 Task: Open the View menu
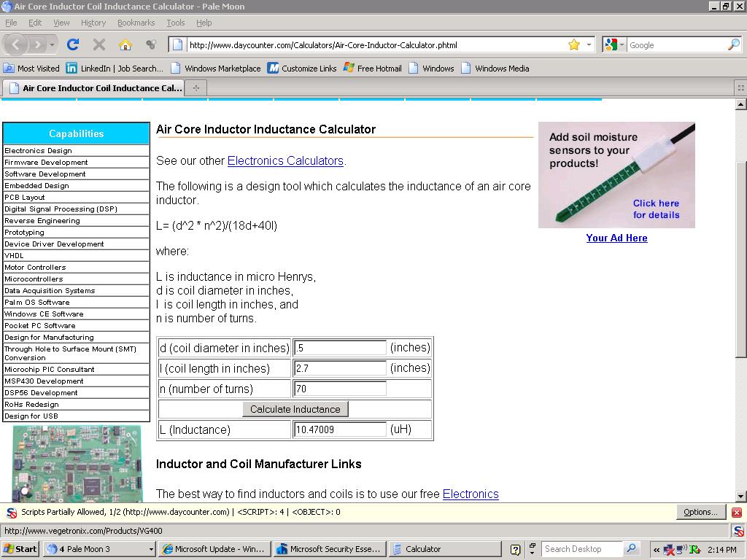click(x=61, y=23)
